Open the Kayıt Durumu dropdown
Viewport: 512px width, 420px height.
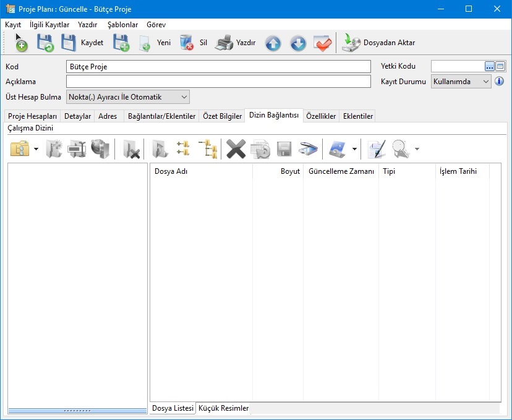click(x=485, y=82)
